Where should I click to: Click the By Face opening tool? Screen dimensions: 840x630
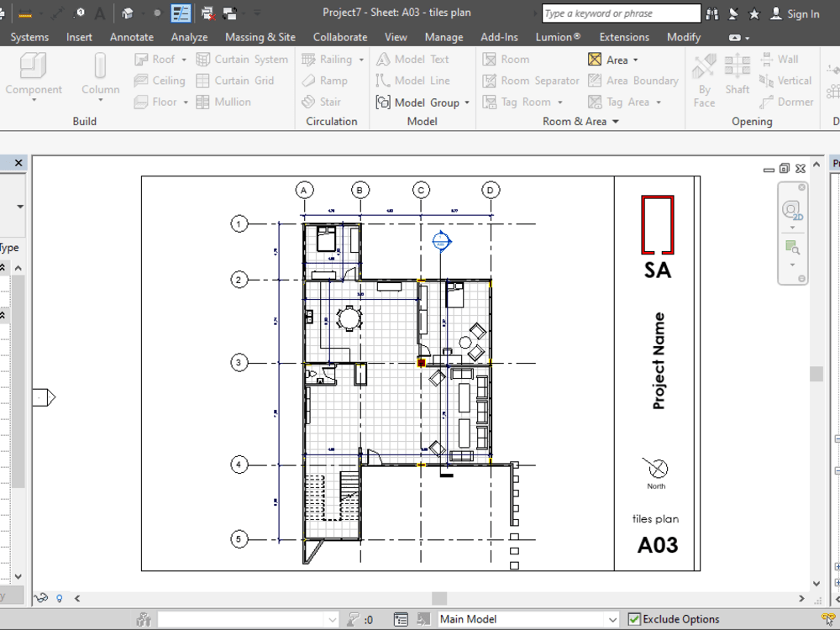click(704, 81)
